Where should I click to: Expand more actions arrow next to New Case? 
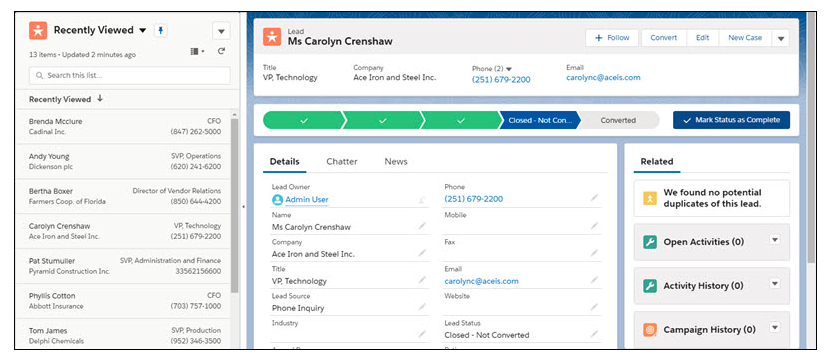[781, 38]
